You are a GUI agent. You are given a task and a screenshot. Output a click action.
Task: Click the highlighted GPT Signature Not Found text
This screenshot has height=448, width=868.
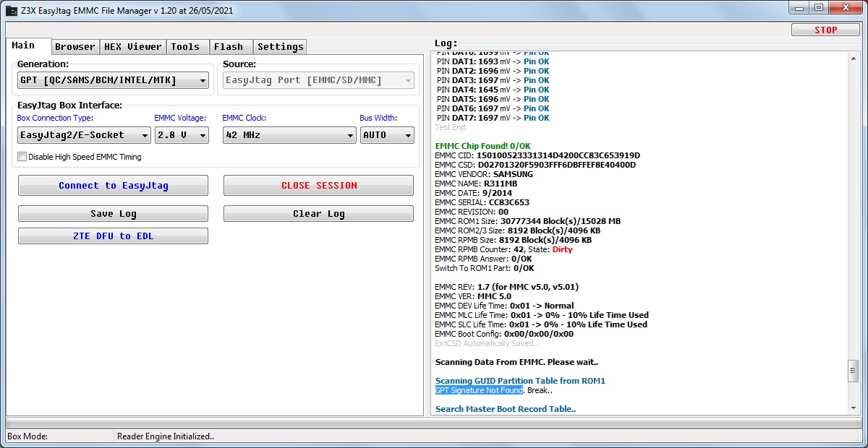tap(478, 391)
